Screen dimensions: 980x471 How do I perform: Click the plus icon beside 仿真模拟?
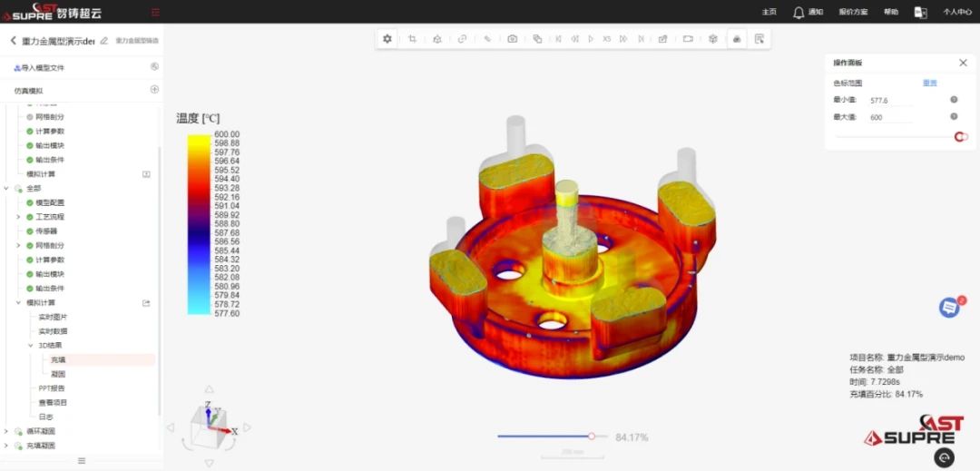pos(154,90)
